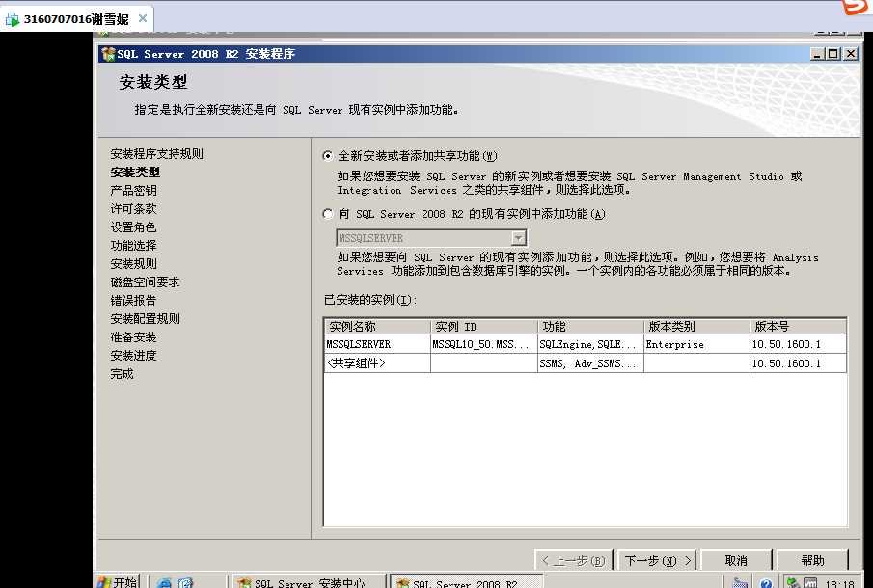The height and width of the screenshot is (588, 873).
Task: Select the MSSQLSERVER instance row
Action: (x=586, y=344)
